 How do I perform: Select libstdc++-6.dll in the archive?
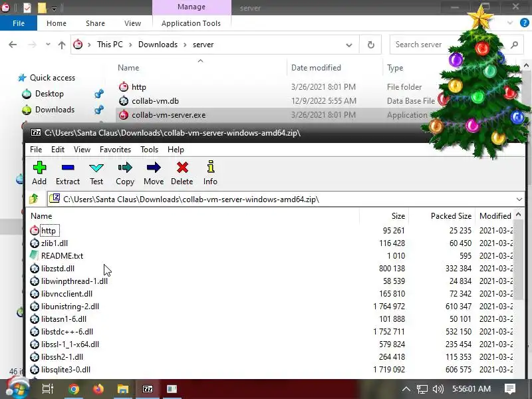[67, 331]
